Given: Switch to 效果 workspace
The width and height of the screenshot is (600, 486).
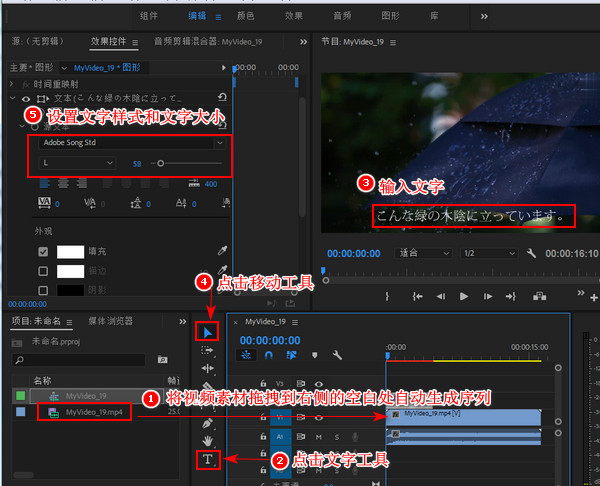Looking at the screenshot, I should (293, 16).
